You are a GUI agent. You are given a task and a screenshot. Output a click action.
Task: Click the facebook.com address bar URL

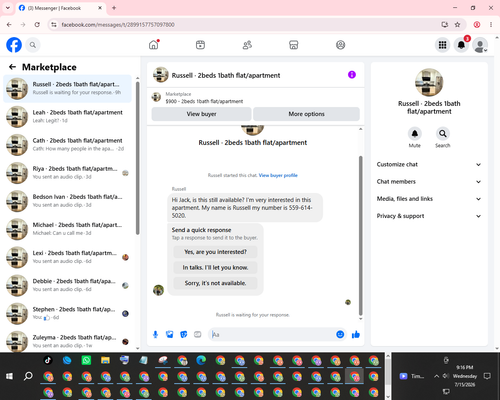[x=118, y=25]
